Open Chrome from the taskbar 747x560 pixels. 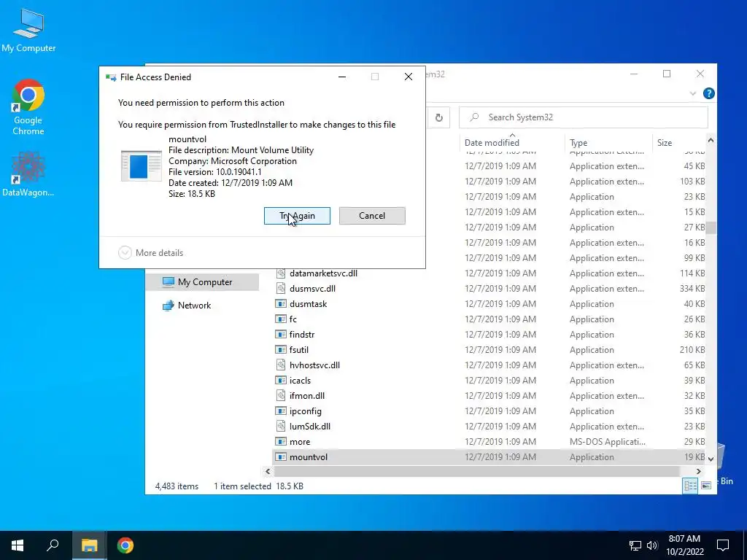[x=125, y=545]
